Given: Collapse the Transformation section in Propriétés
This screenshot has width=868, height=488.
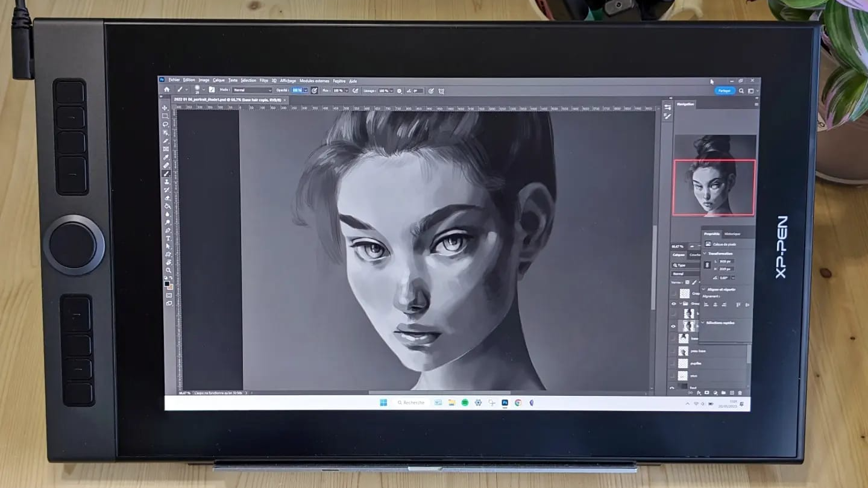Looking at the screenshot, I should click(703, 254).
